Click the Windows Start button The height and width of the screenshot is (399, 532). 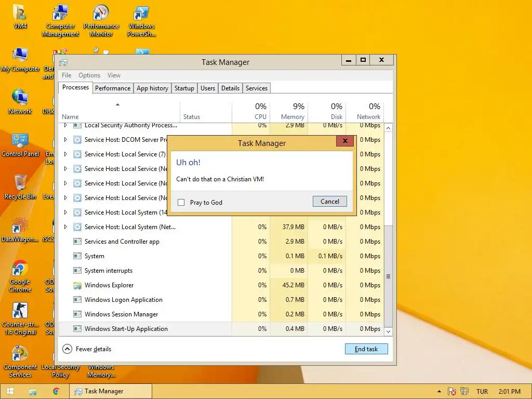10,391
